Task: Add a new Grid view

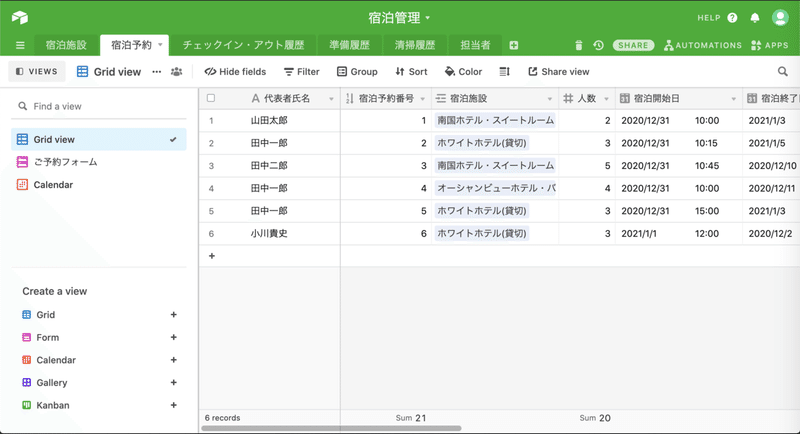Action: tap(173, 315)
